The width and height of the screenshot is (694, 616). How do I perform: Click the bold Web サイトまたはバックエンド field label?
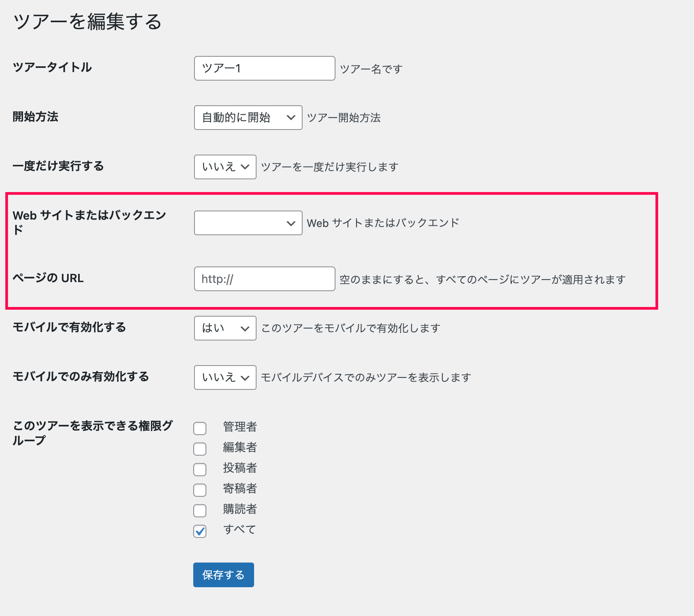pos(89,222)
